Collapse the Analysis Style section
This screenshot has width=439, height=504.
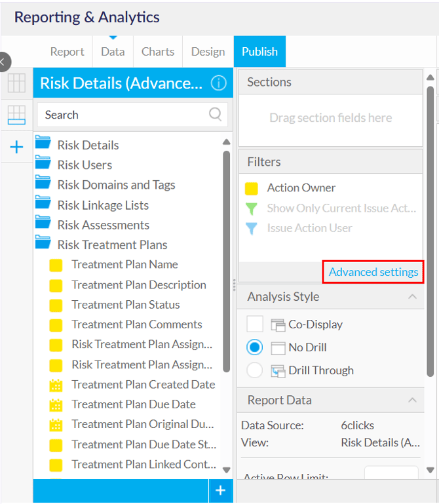(412, 297)
